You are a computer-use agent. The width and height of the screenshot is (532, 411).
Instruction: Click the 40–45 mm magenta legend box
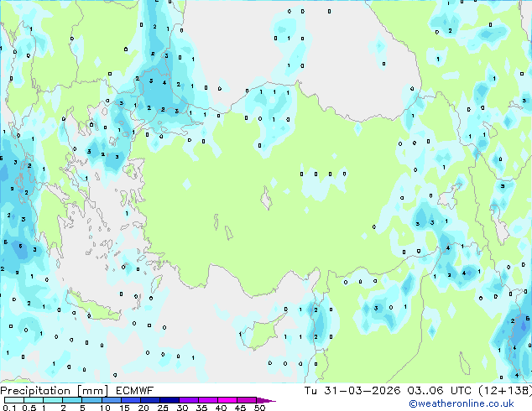[227, 400]
